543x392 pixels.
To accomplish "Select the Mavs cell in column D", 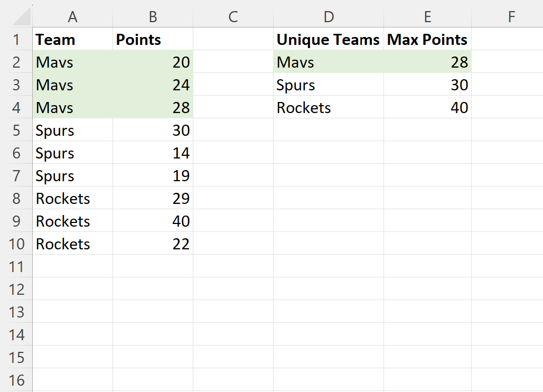I will point(329,62).
